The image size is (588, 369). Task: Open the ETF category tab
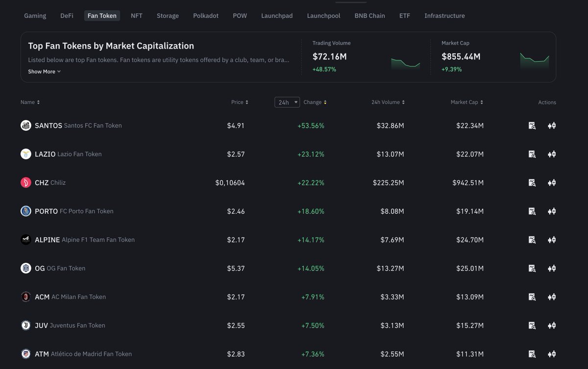pos(405,16)
